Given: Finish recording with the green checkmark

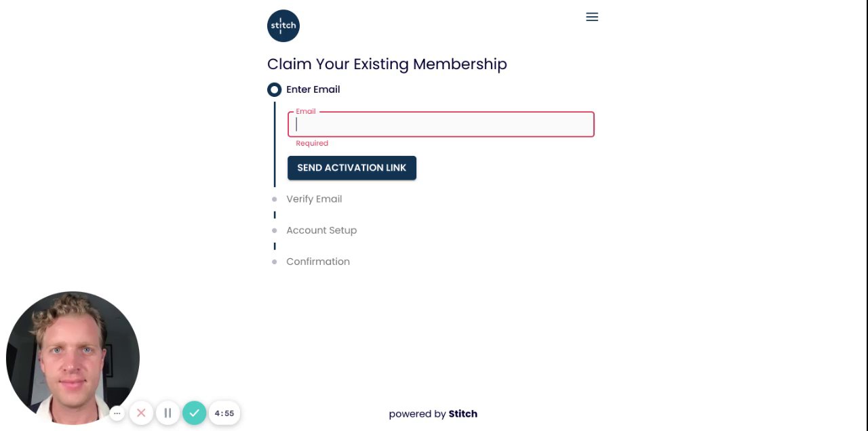Looking at the screenshot, I should 194,413.
